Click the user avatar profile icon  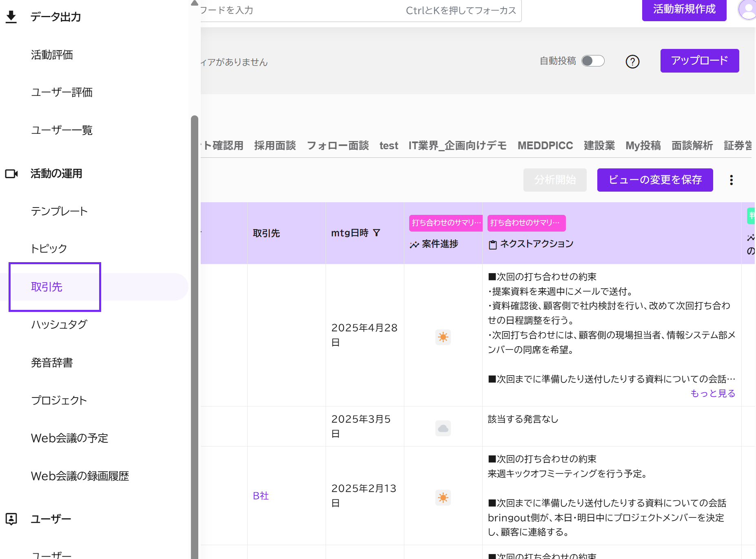748,9
